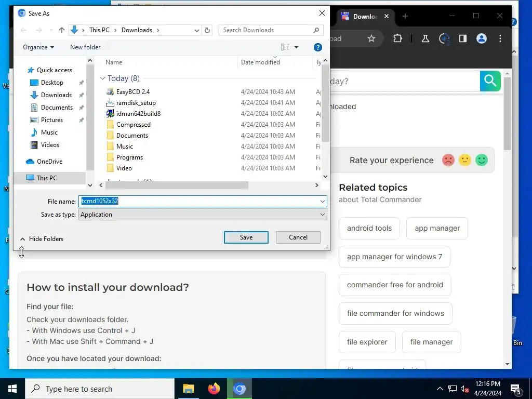
Task: Open File Explorer from taskbar
Action: click(188, 389)
